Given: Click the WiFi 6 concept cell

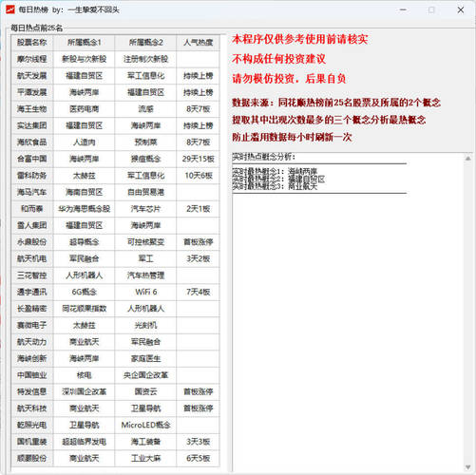Looking at the screenshot, I should [x=145, y=292].
